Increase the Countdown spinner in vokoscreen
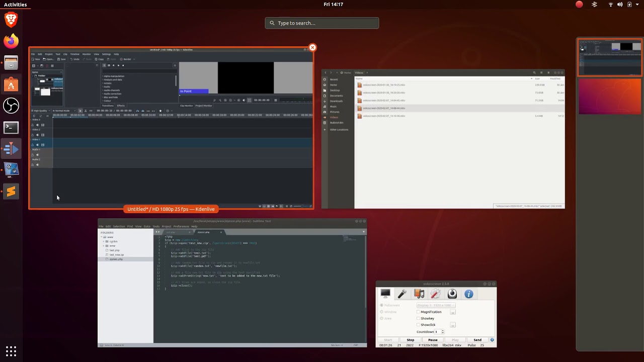This screenshot has height=362, width=644. tap(443, 331)
